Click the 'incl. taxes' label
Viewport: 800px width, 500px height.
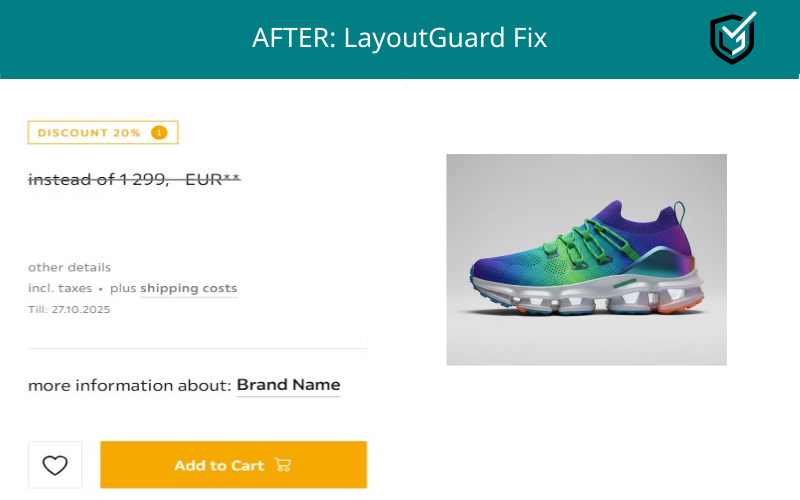pos(60,288)
